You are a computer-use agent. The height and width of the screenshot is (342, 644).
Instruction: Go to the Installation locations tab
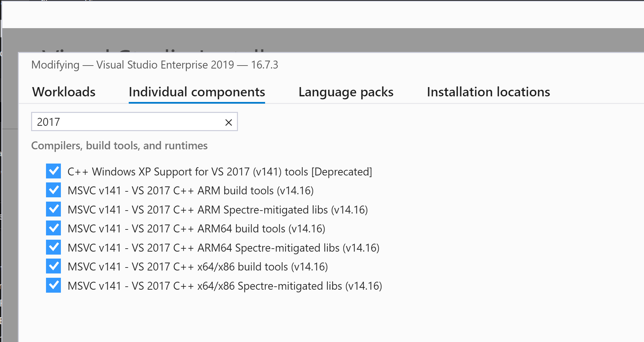[x=488, y=92]
